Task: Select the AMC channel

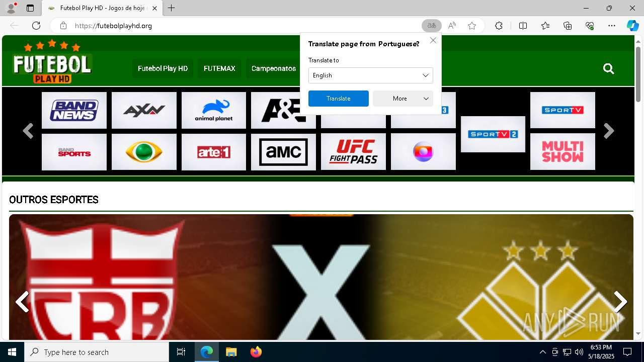Action: (283, 152)
